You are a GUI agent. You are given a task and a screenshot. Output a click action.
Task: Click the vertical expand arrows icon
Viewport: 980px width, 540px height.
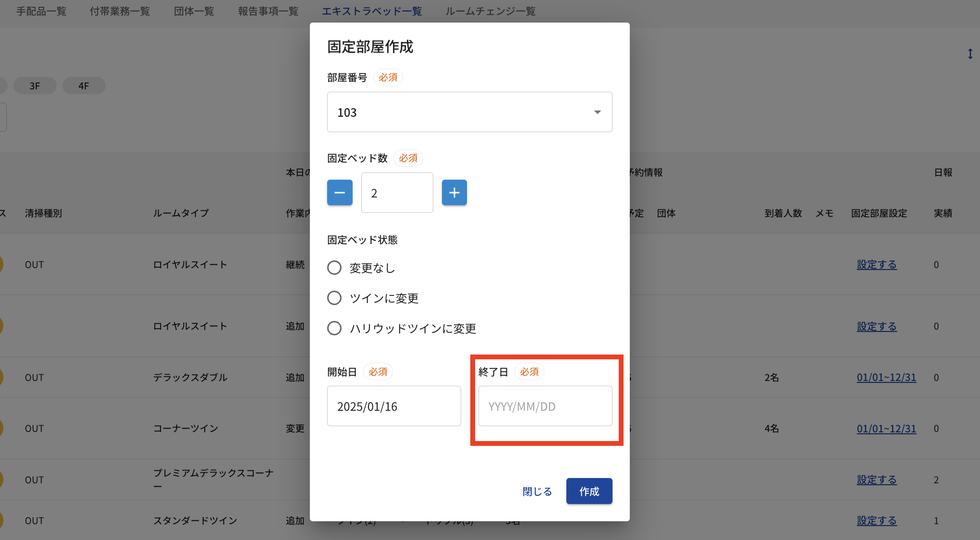pos(970,54)
